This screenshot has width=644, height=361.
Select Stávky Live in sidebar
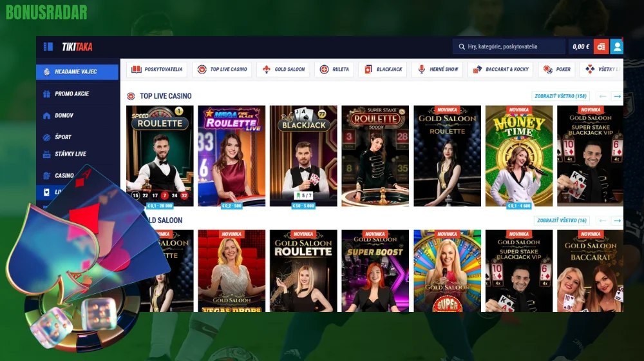point(70,154)
